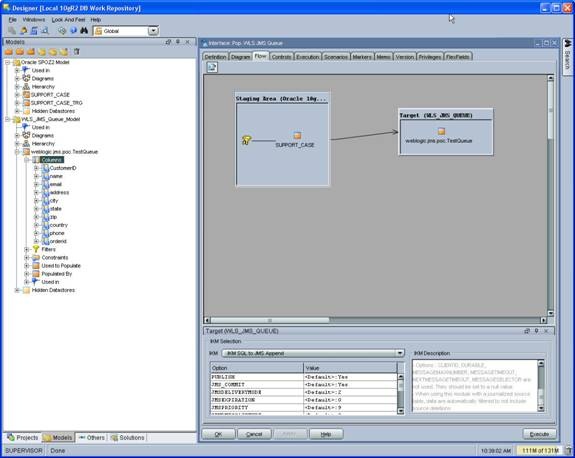Open the Others tab at the bottom

click(x=92, y=437)
